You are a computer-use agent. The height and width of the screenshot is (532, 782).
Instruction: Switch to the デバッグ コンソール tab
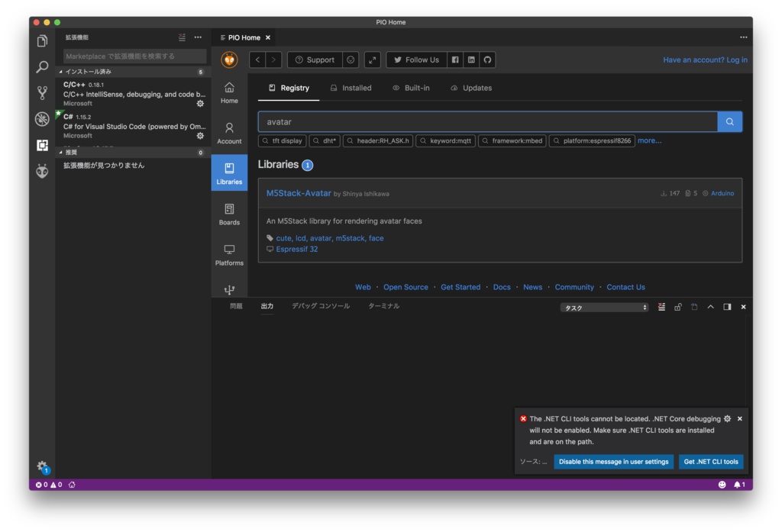point(321,306)
